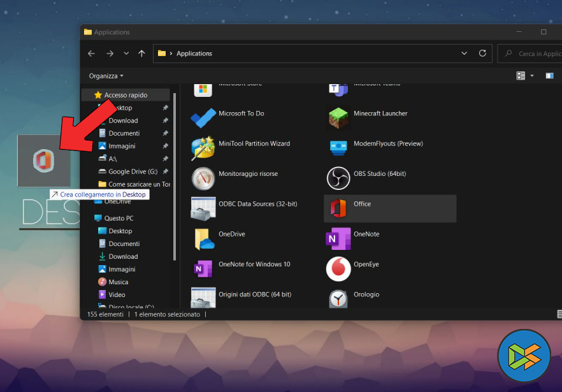Open the recent locations dropdown arrow
562x392 pixels.
click(x=126, y=54)
